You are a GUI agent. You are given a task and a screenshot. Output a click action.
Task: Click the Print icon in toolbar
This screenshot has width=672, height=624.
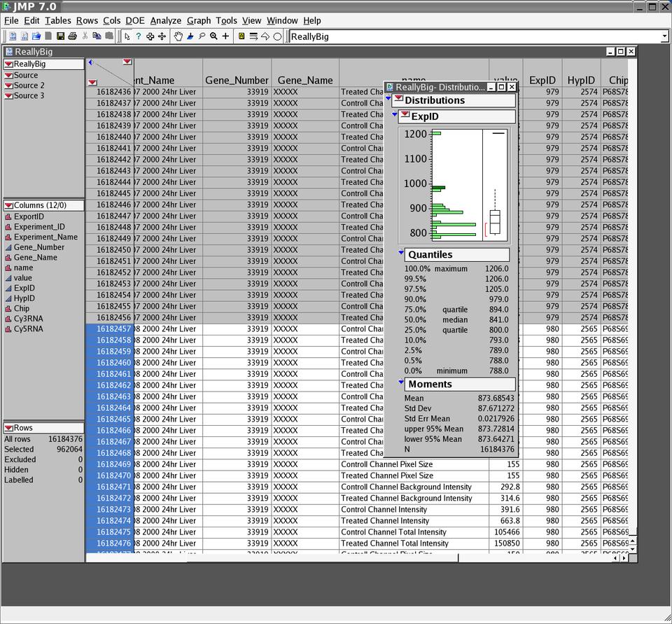(72, 36)
